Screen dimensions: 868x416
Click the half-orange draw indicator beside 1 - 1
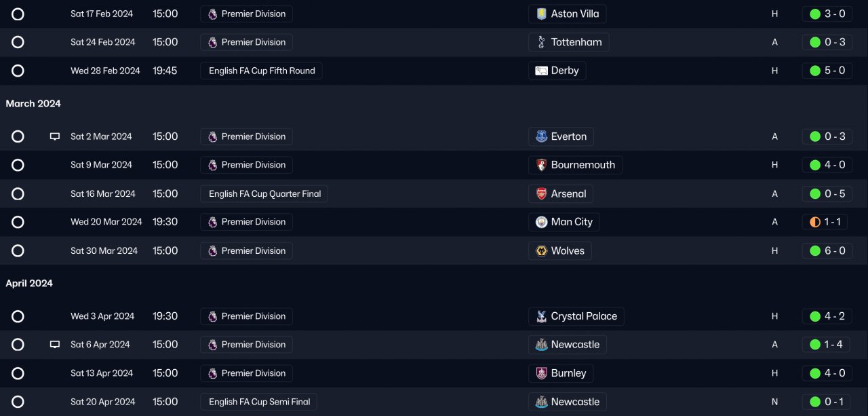(x=815, y=222)
